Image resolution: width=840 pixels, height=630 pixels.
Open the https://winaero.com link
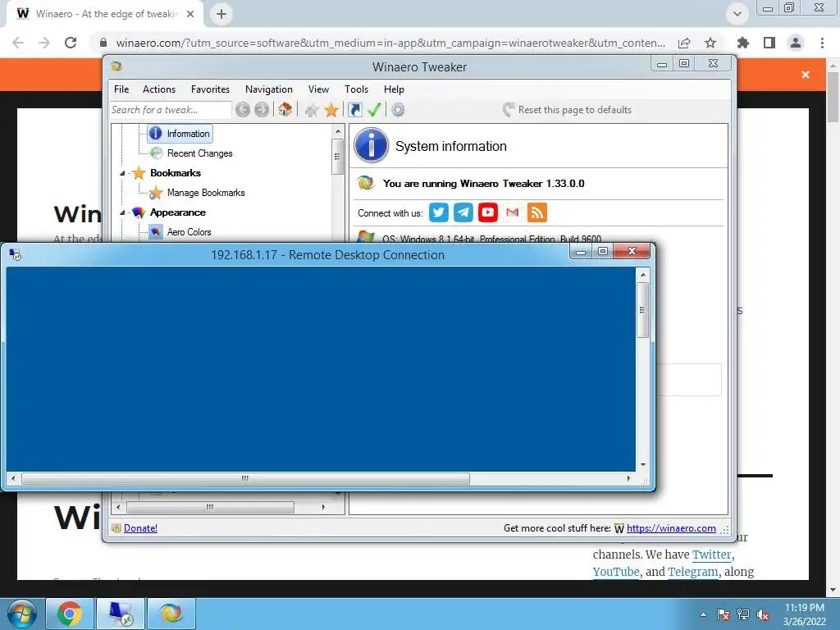(671, 528)
